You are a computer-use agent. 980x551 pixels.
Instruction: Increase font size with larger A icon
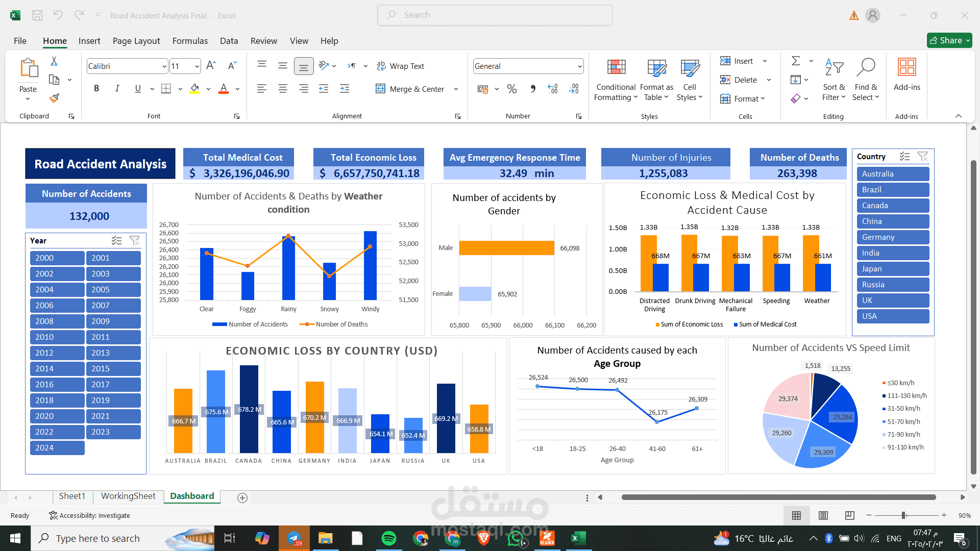pyautogui.click(x=211, y=66)
